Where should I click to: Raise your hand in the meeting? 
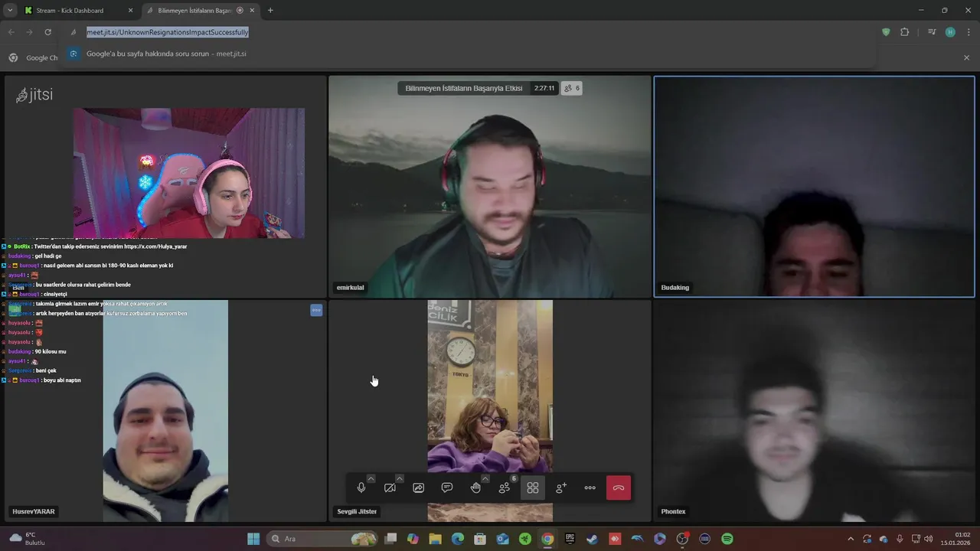click(475, 488)
